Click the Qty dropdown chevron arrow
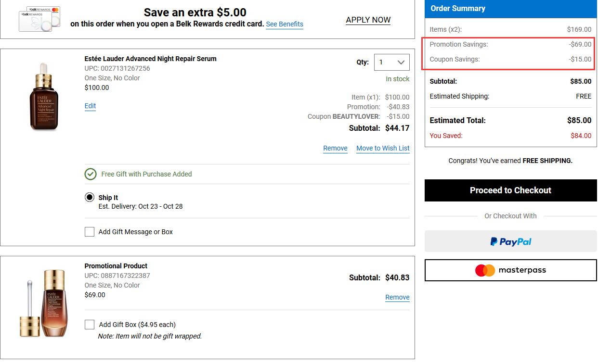The width and height of the screenshot is (598, 364). point(401,63)
